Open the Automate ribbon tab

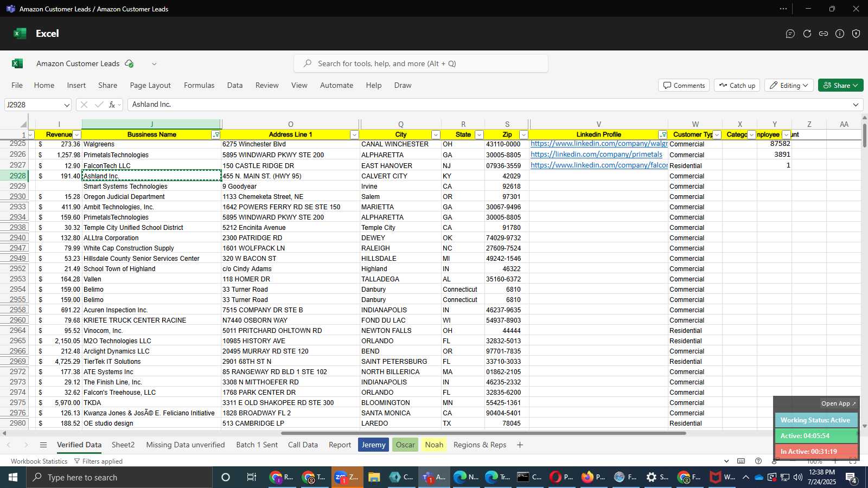pos(336,85)
